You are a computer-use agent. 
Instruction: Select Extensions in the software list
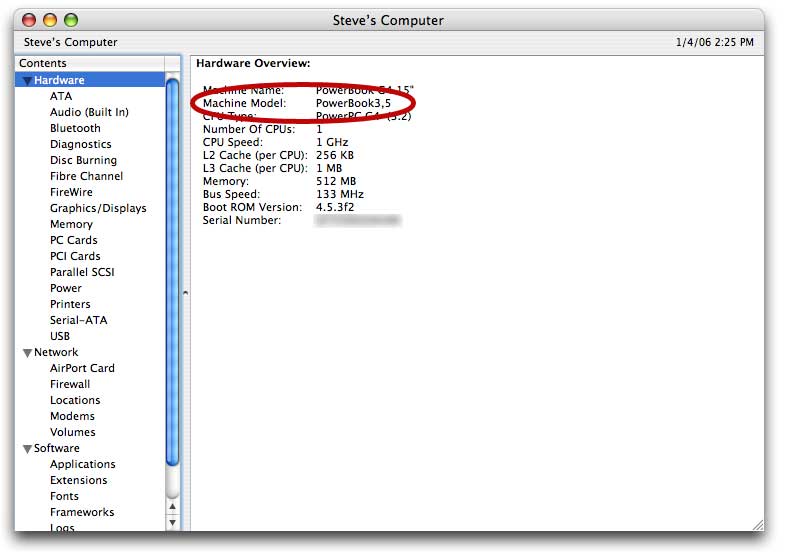[x=79, y=480]
